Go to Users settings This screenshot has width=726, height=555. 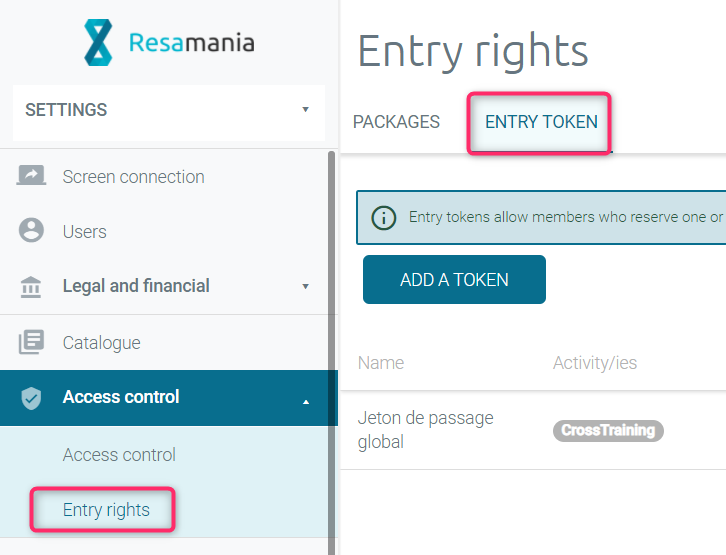(x=84, y=232)
